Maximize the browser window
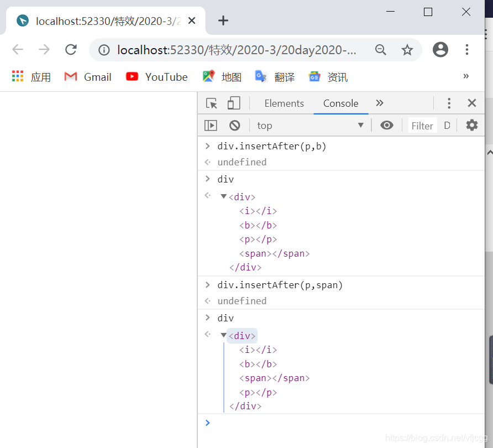Screen dimensions: 493x448 [x=428, y=12]
